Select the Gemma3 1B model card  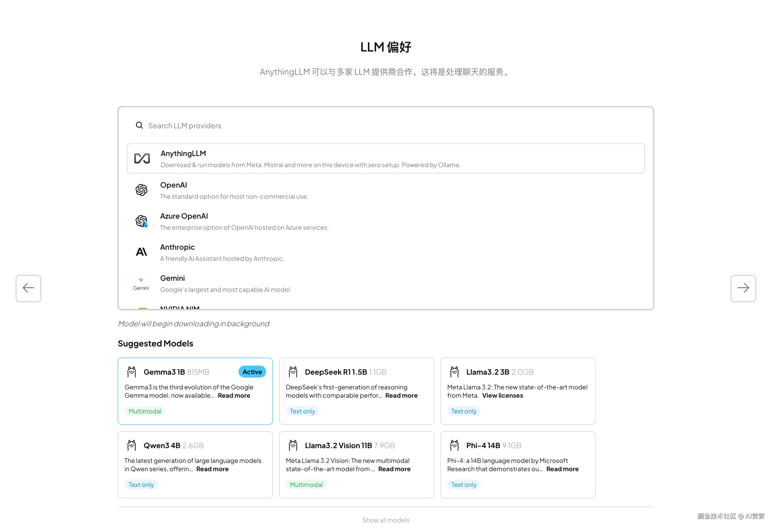(x=195, y=391)
